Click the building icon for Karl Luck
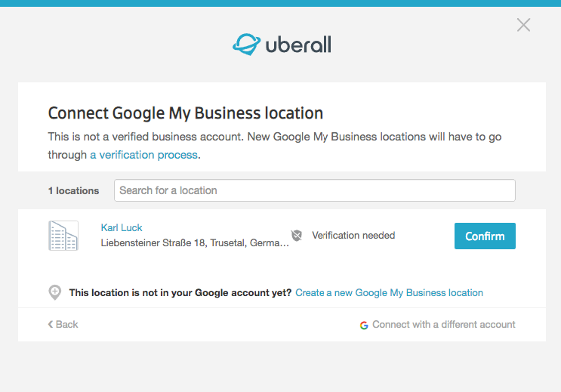Image resolution: width=561 pixels, height=392 pixels. tap(63, 236)
